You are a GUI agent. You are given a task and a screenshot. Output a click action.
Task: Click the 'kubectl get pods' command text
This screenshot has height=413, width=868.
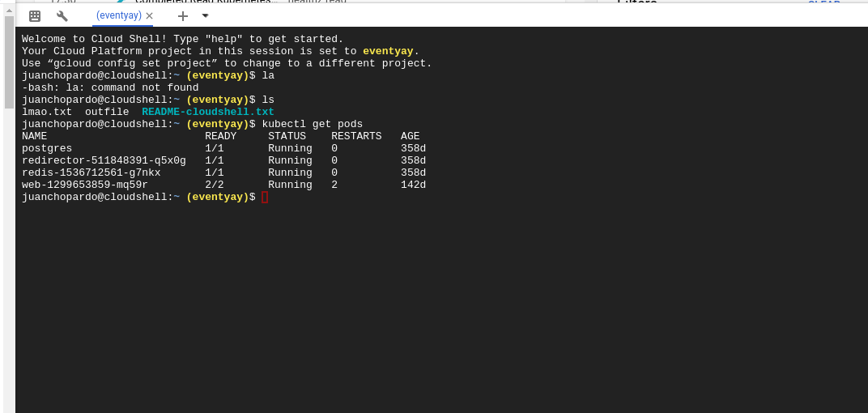[x=313, y=124]
